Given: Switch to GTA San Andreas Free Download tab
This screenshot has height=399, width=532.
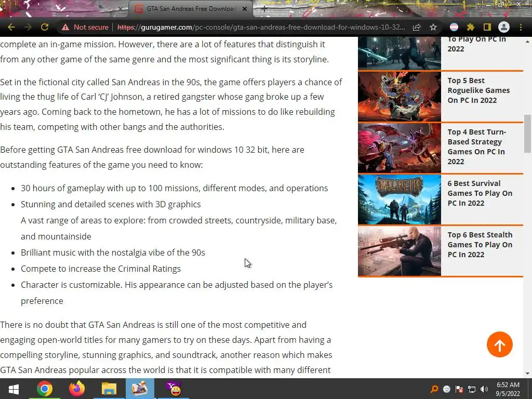Looking at the screenshot, I should coord(191,9).
